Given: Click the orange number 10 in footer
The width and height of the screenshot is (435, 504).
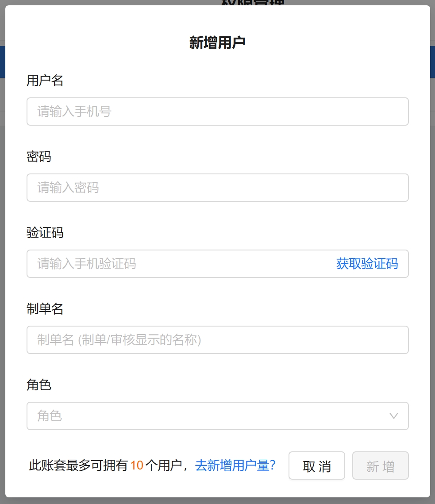Looking at the screenshot, I should (x=137, y=466).
